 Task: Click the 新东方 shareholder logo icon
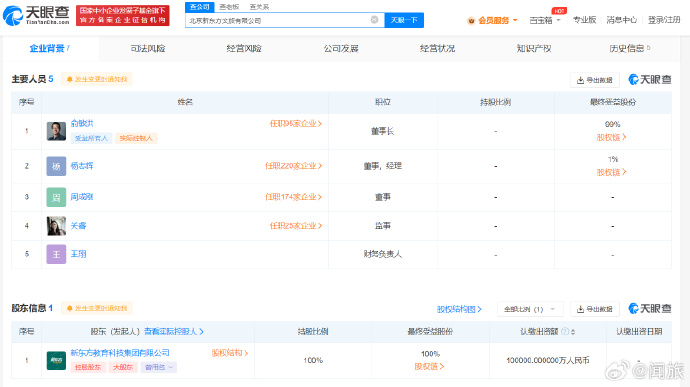(56, 361)
